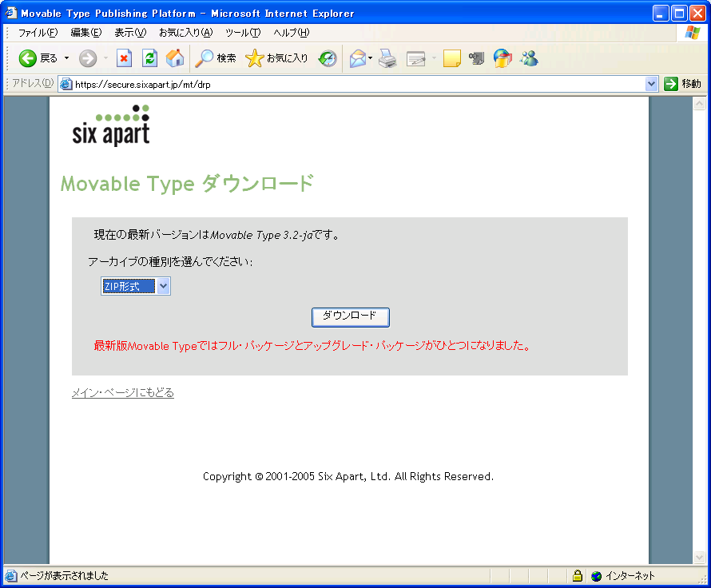Click the ページが表示されました status text

[65, 576]
